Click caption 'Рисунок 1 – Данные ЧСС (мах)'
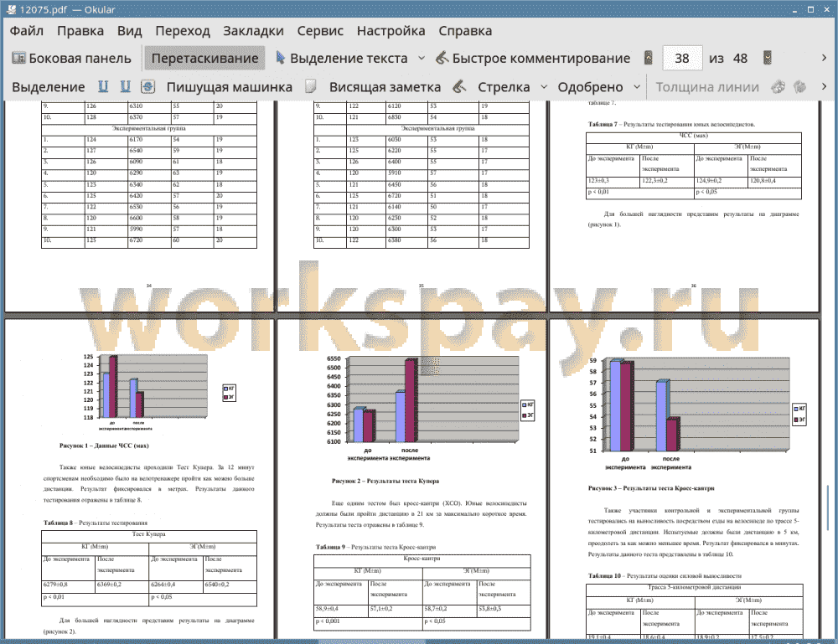The height and width of the screenshot is (644, 838). 104,446
